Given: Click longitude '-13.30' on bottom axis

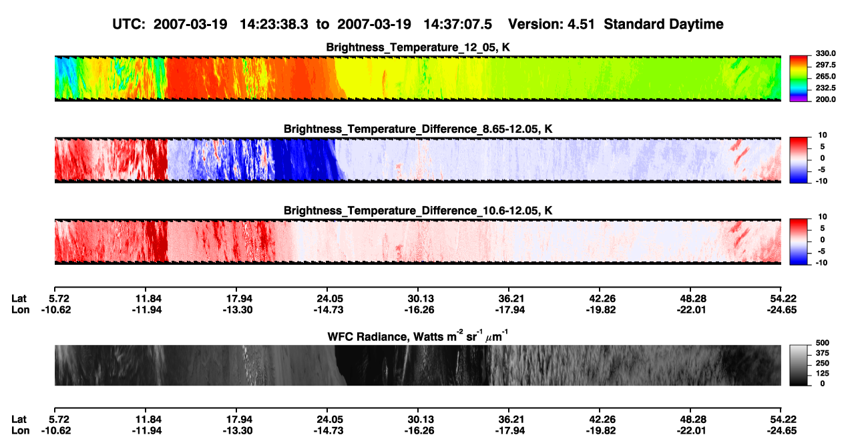Looking at the screenshot, I should [236, 430].
